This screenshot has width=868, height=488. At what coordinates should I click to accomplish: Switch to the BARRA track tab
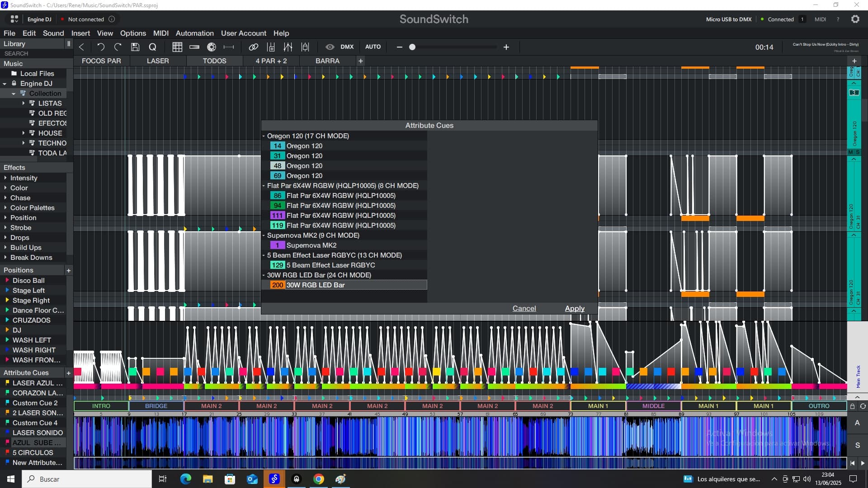click(x=327, y=61)
